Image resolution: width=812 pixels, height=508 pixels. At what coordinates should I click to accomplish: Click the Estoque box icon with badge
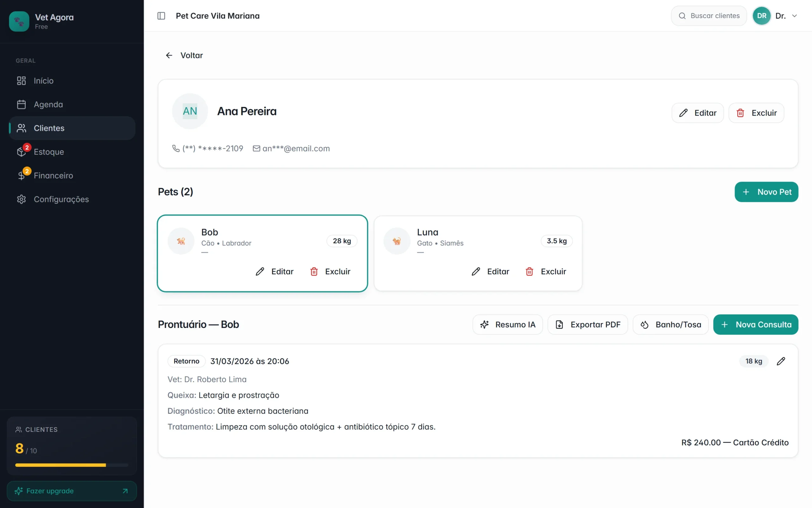coord(22,152)
